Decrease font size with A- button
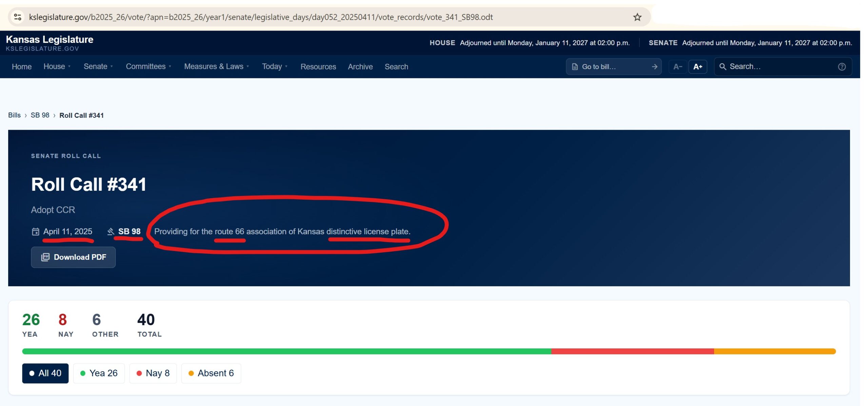 click(678, 67)
